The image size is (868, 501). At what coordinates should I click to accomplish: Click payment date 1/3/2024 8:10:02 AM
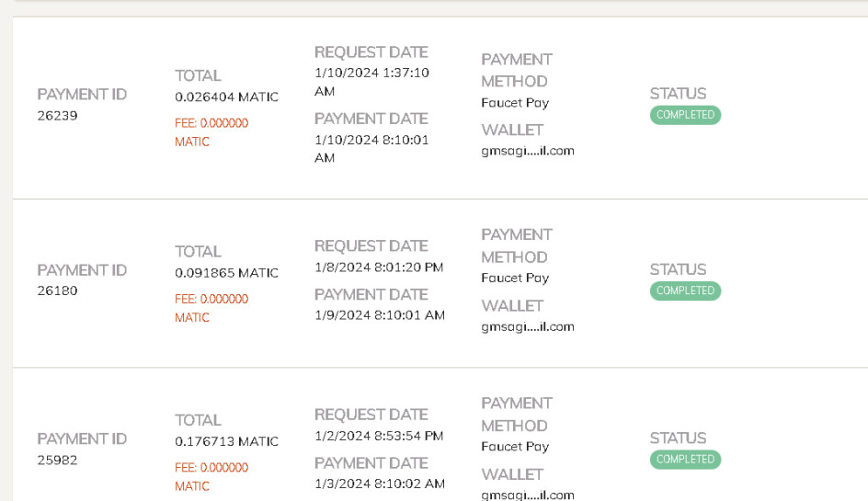(x=380, y=484)
